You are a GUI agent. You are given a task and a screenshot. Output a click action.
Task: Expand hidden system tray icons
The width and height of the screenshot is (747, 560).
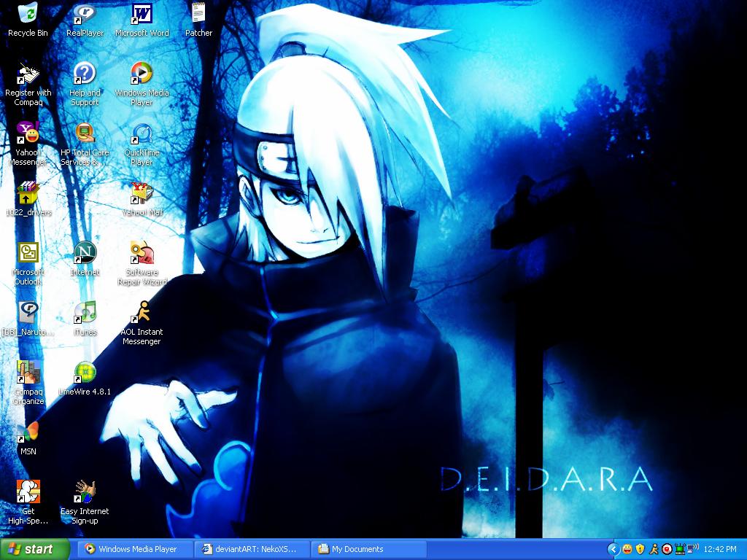tap(614, 550)
